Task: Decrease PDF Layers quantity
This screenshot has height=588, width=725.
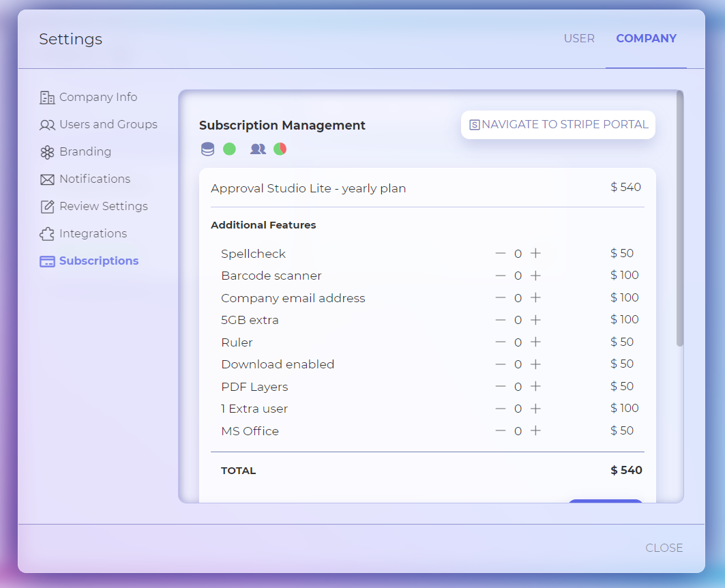Action: (501, 387)
